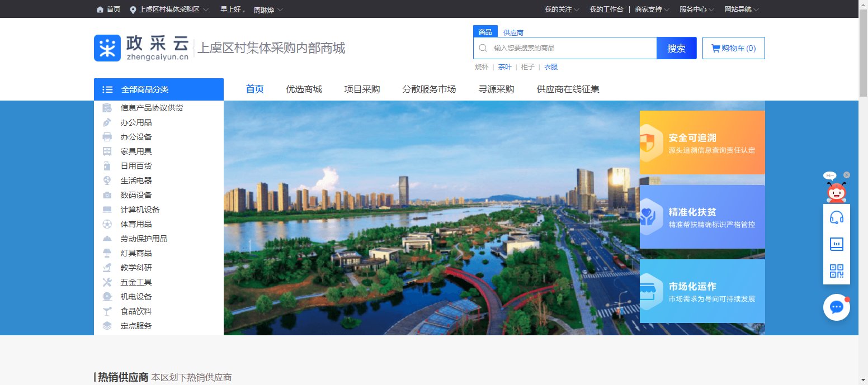
Task: Click the 市场化运作 banner card
Action: click(702, 291)
